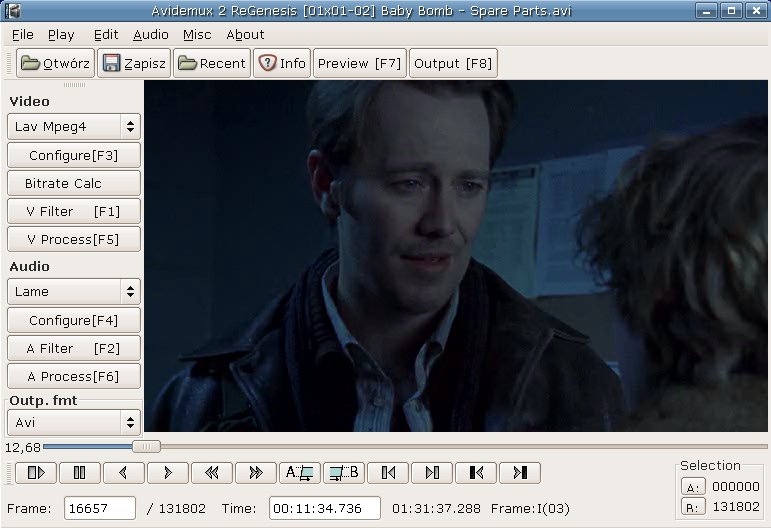The height and width of the screenshot is (528, 771).
Task: Open the Edit menu
Action: pos(106,35)
